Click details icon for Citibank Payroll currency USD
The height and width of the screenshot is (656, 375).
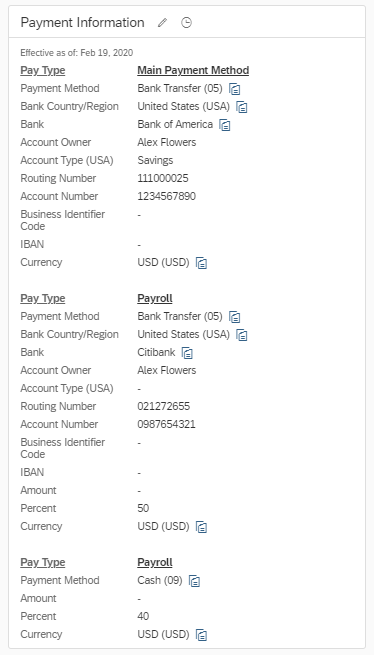(202, 527)
